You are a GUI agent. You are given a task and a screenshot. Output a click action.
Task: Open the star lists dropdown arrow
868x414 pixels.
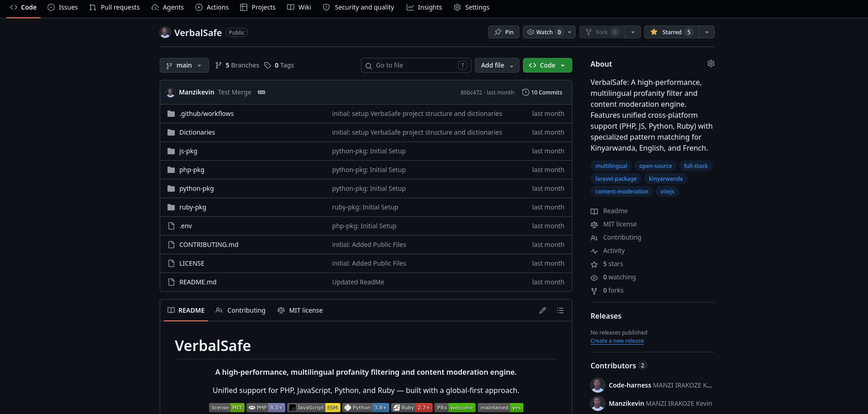pyautogui.click(x=707, y=32)
